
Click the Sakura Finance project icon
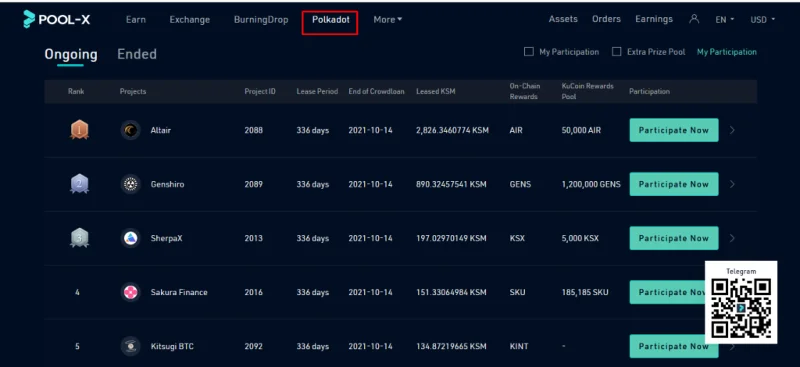coord(131,292)
